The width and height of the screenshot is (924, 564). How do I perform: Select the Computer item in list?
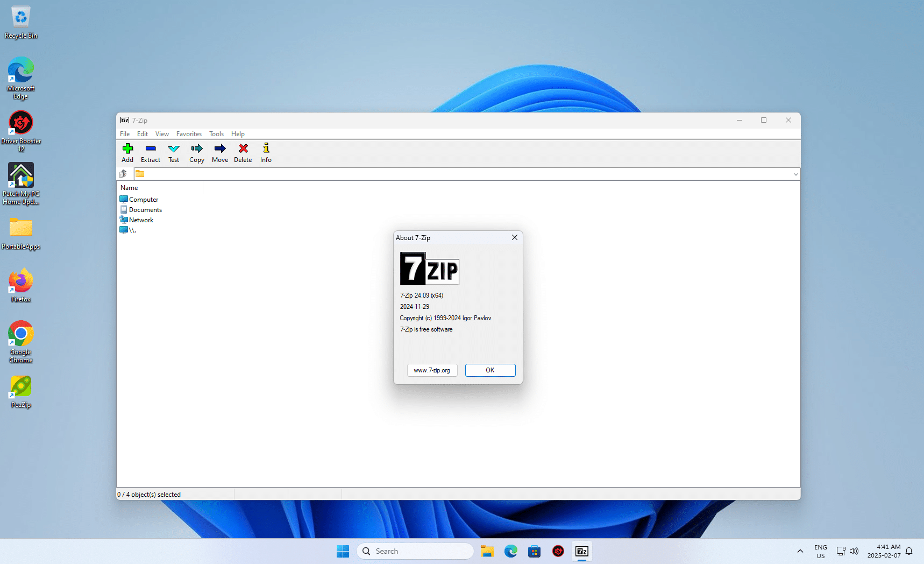(x=139, y=200)
